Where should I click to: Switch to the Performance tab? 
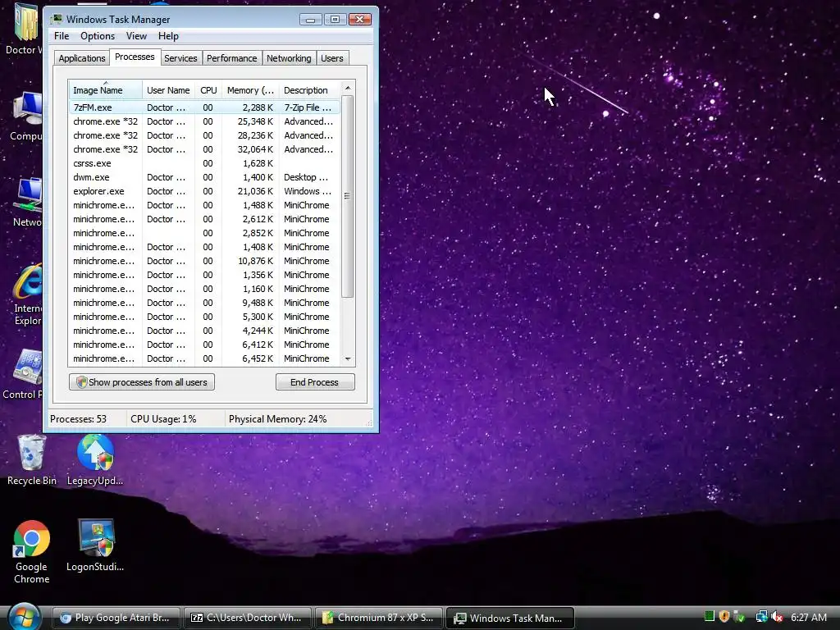click(x=232, y=58)
